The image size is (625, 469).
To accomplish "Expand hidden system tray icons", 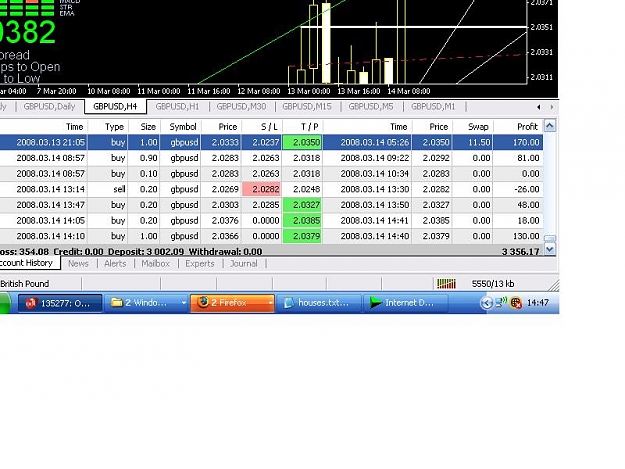I will pyautogui.click(x=486, y=303).
